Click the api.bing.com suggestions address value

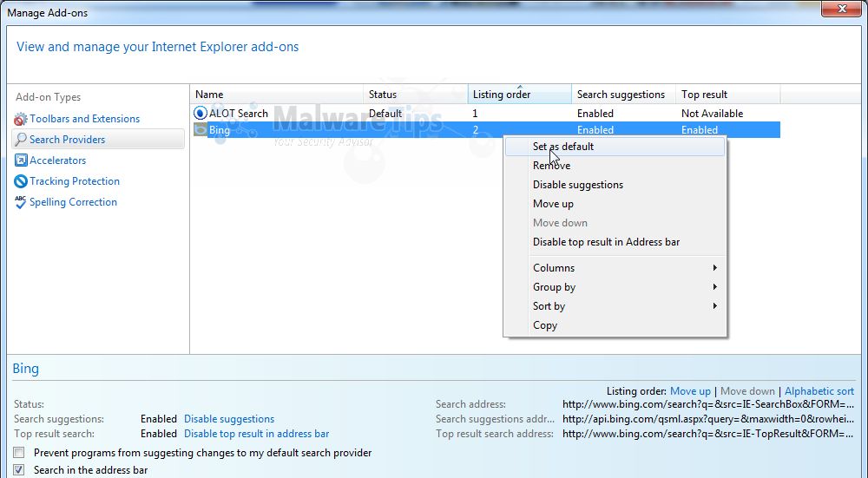708,419
